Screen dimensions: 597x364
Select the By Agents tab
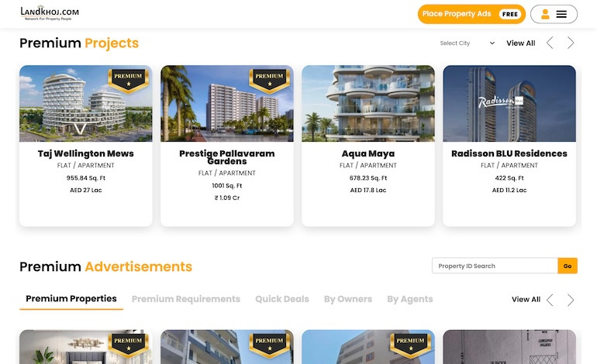point(410,300)
